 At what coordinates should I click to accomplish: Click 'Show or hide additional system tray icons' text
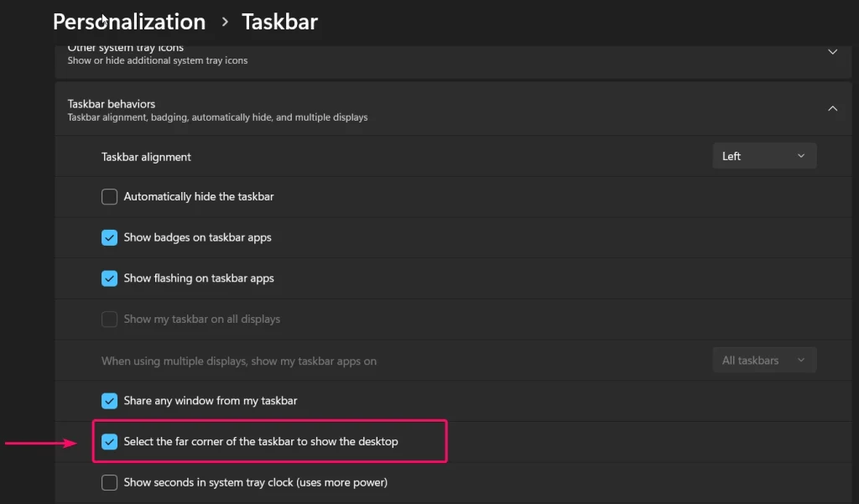[157, 60]
